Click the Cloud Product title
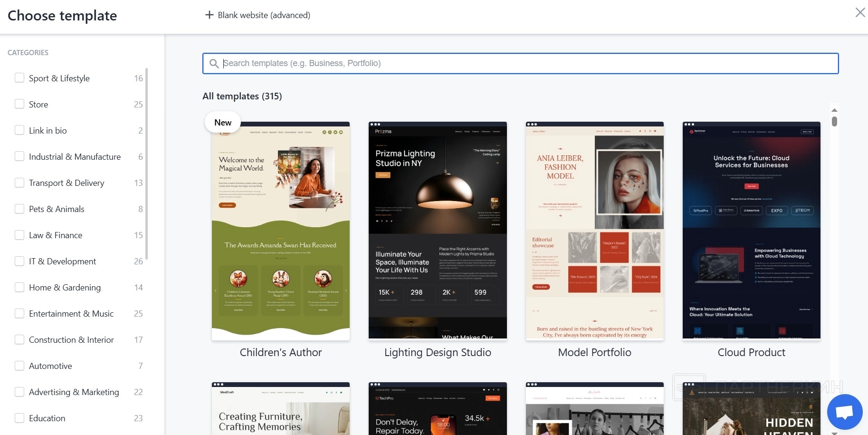 tap(752, 352)
